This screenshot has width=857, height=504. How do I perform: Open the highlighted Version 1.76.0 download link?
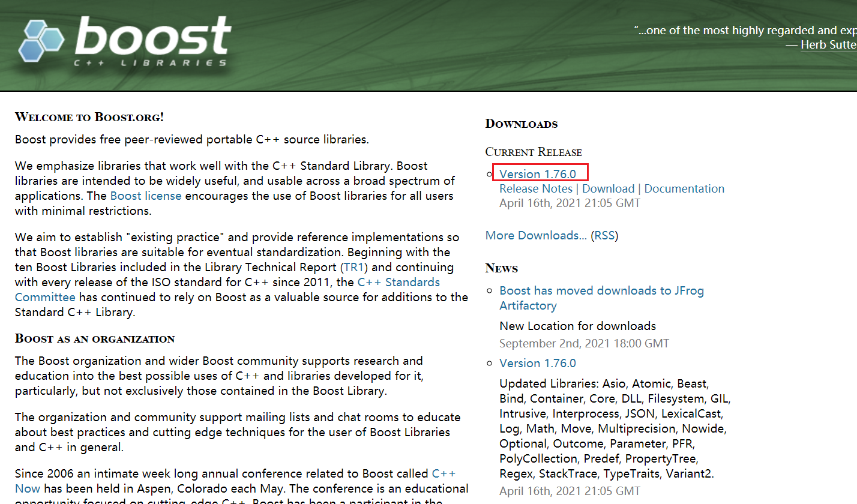coord(539,173)
